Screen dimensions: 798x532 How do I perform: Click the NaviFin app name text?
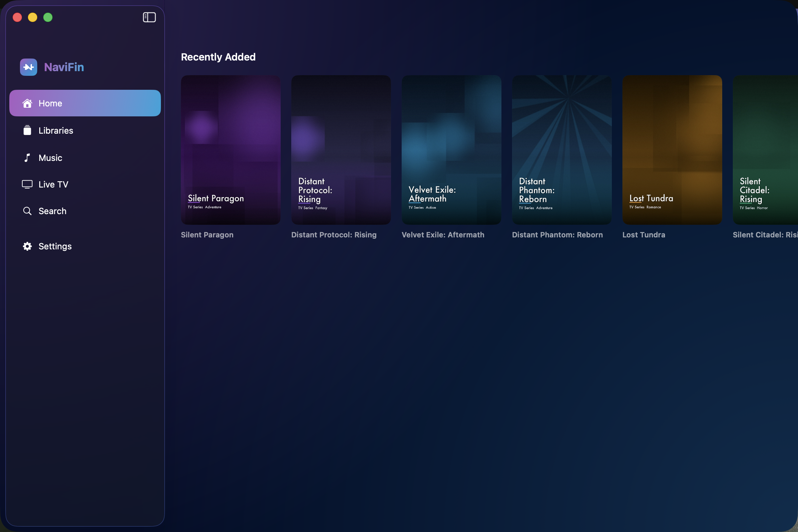pos(64,67)
